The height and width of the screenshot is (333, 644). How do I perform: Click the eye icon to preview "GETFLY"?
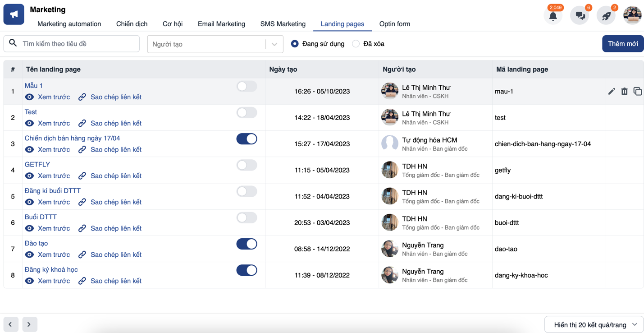pos(29,176)
